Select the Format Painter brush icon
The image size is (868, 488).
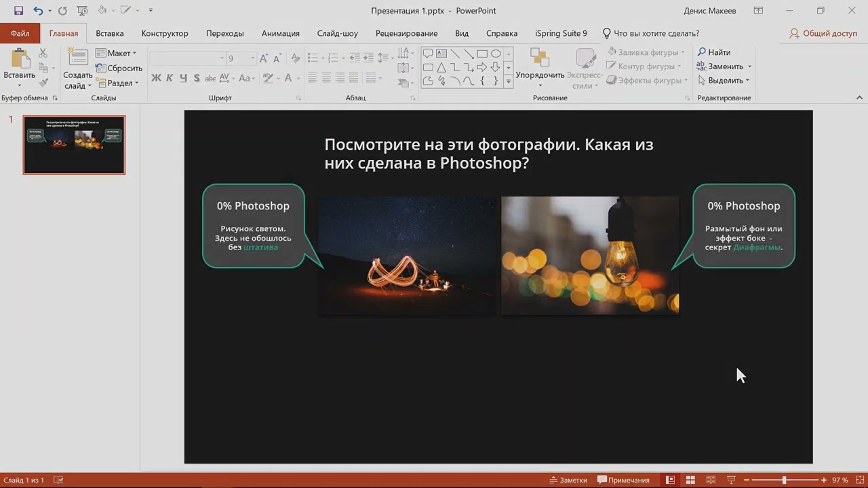[x=43, y=83]
